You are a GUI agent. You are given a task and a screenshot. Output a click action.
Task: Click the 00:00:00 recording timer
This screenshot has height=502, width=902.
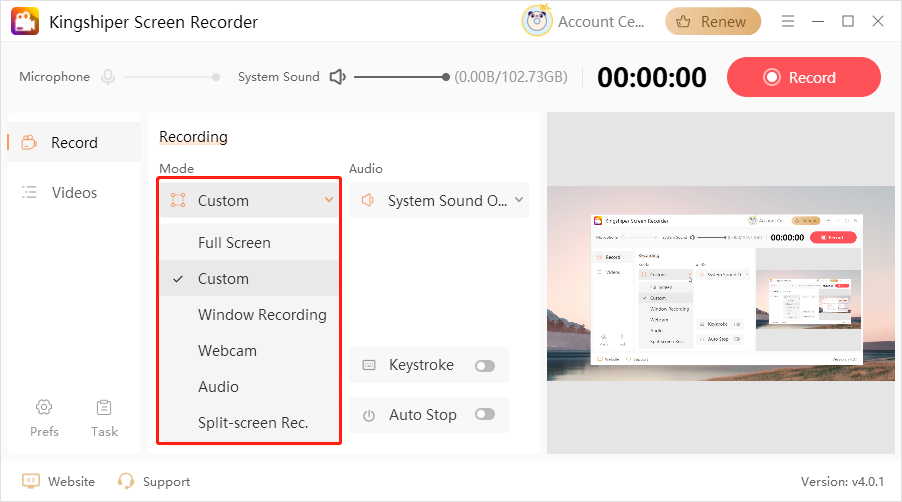[x=651, y=77]
